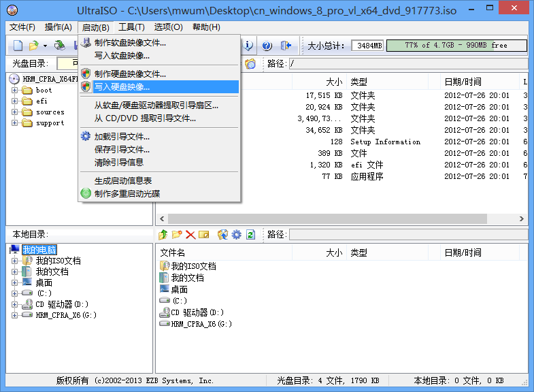Screen dimensions: 534x392
Task: Select the Setup Information file row
Action: click(x=342, y=142)
